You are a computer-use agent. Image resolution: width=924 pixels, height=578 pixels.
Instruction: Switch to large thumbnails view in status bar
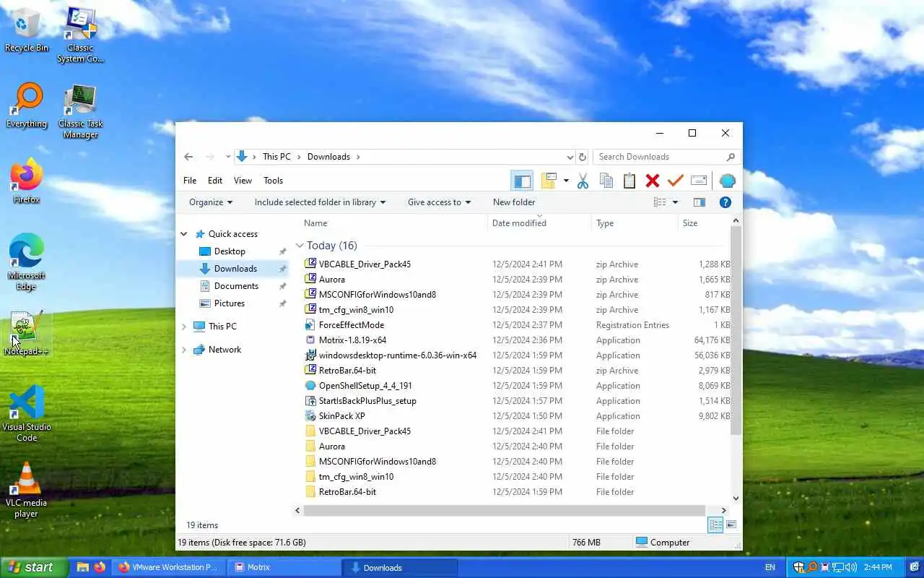pos(731,525)
